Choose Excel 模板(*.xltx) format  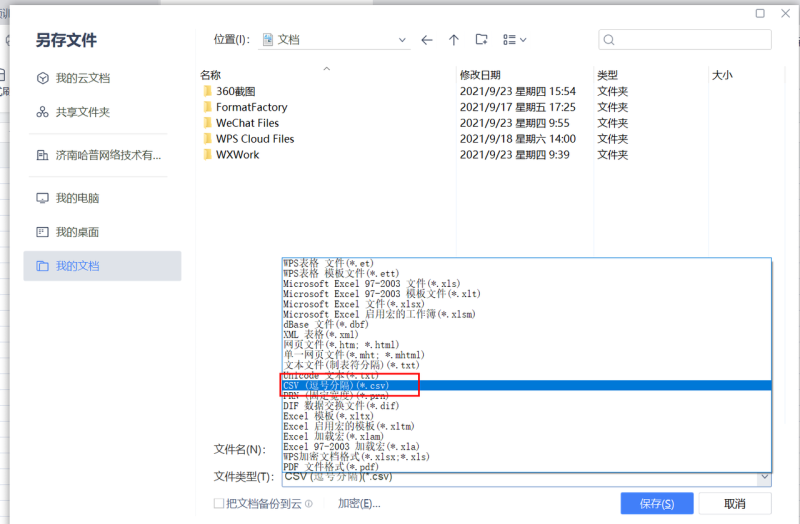click(527, 416)
